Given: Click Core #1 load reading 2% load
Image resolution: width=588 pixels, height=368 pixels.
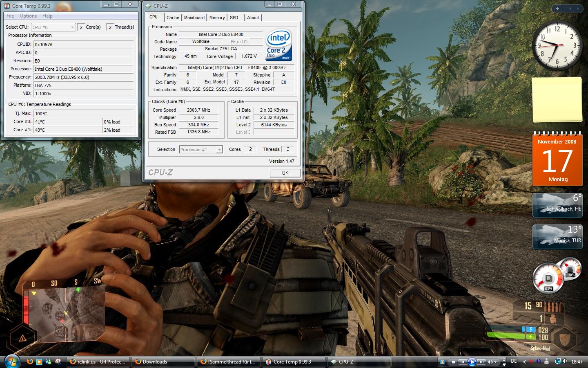Looking at the screenshot, I should click(x=118, y=130).
